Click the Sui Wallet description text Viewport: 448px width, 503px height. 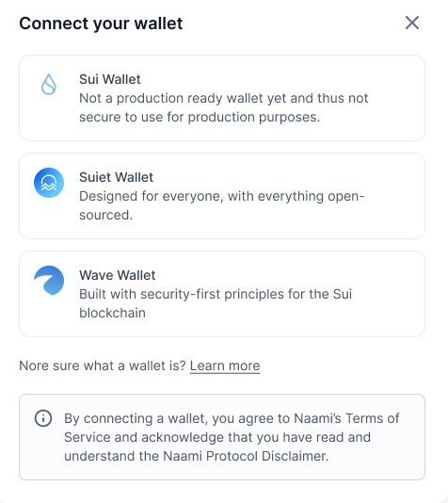click(x=224, y=107)
